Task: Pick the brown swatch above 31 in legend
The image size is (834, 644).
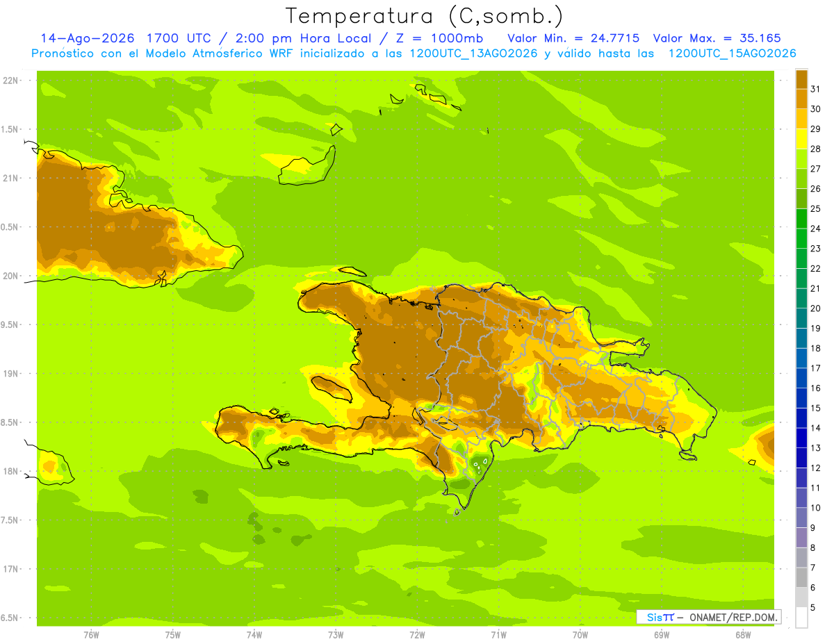Action: point(801,79)
